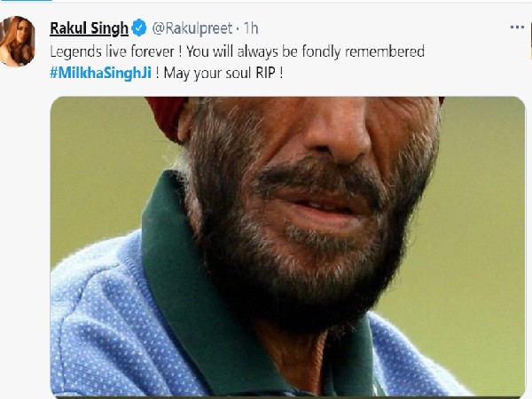Follow the #MilkhaSinghJi hashtag
The image size is (532, 399).
(x=100, y=73)
